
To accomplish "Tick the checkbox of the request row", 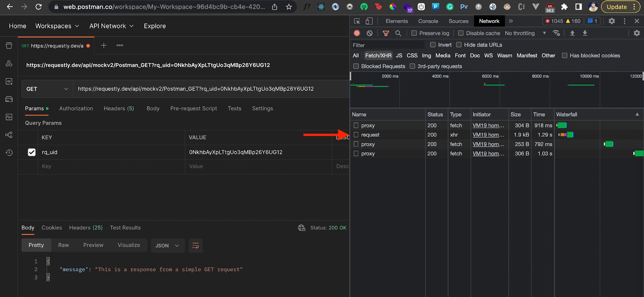I will [x=356, y=135].
